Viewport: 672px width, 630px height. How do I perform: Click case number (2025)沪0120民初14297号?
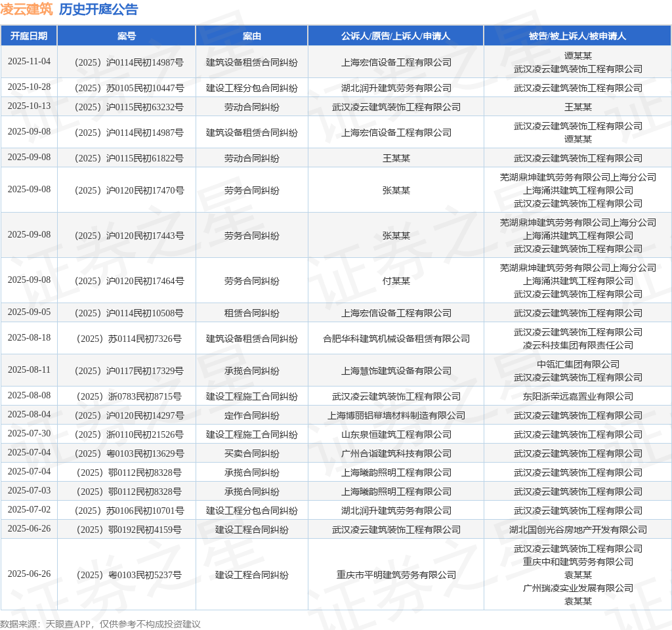(x=129, y=415)
